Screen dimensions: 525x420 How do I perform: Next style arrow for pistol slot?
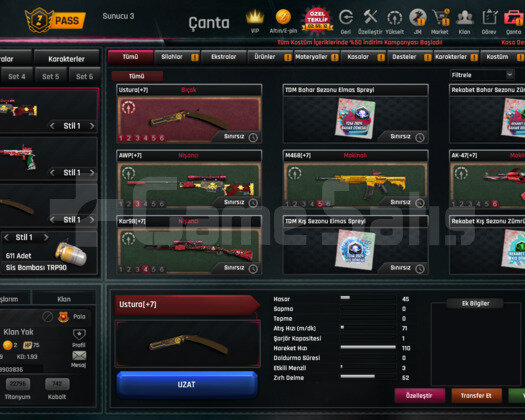tap(92, 172)
